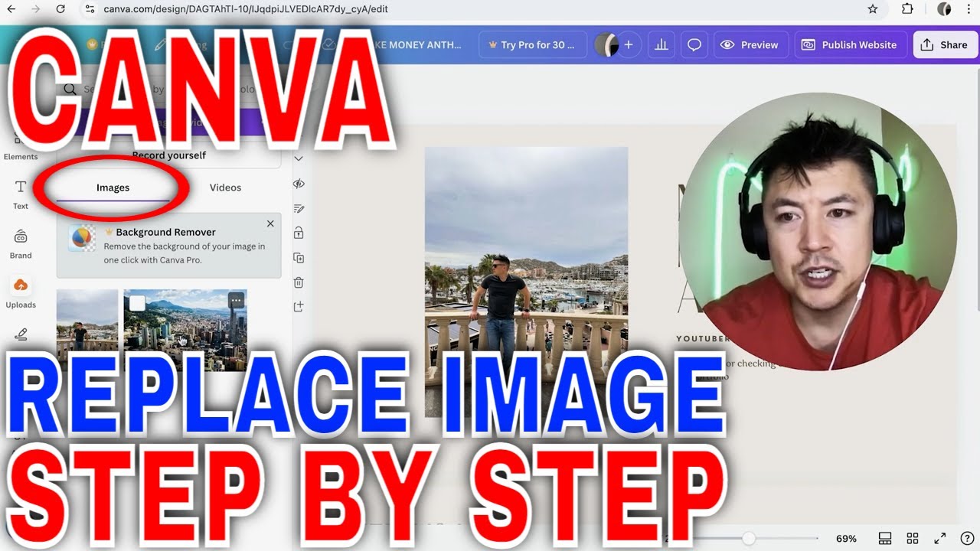Open the Chrome three-dot menu
This screenshot has width=980, height=551.
point(969,9)
